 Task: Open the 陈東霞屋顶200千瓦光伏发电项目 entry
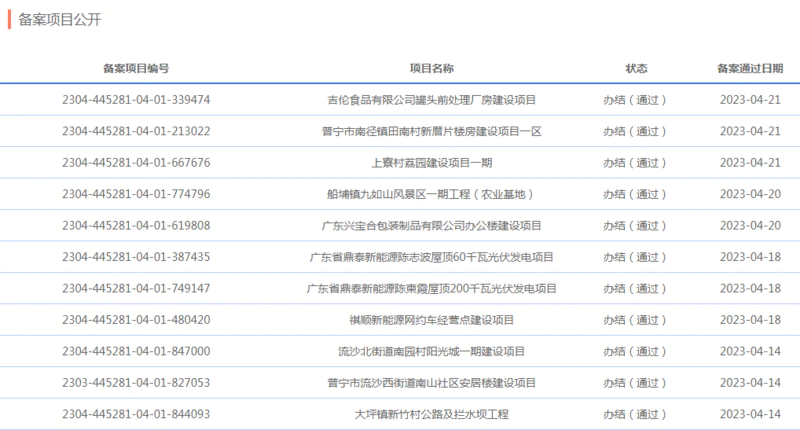431,289
